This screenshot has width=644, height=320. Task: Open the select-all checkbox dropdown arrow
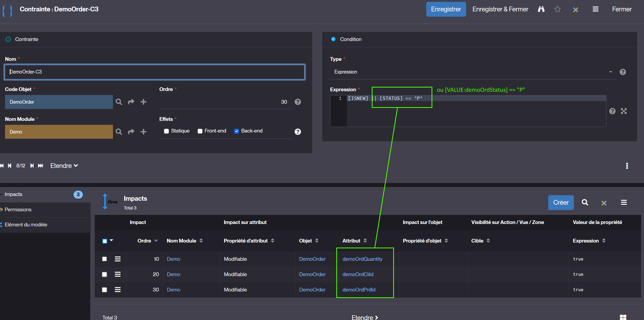click(111, 240)
